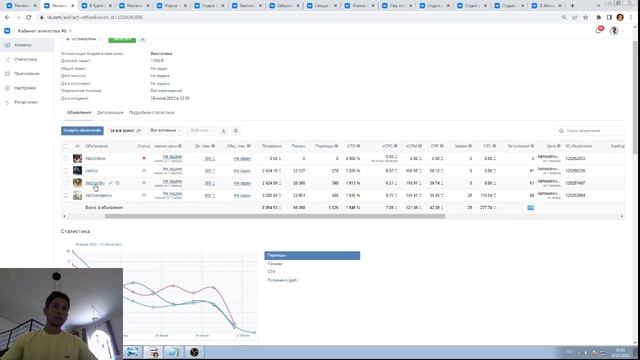
Task: Open the thumbnail of the ad with 22 127 impressions
Action: click(x=77, y=171)
